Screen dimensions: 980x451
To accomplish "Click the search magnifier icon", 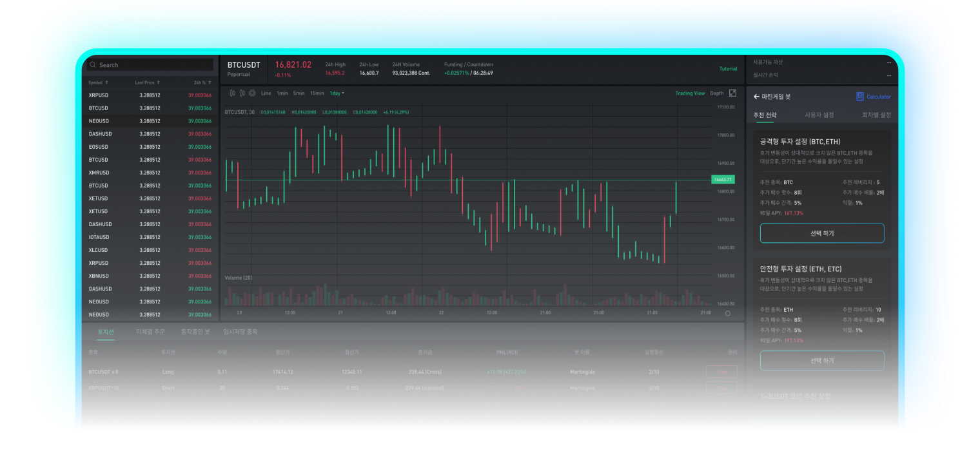I will pyautogui.click(x=92, y=64).
